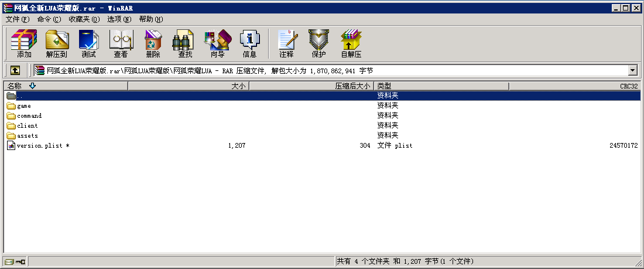Open the 查看 (View) toolbar icon
The height and width of the screenshot is (269, 644).
point(121,43)
